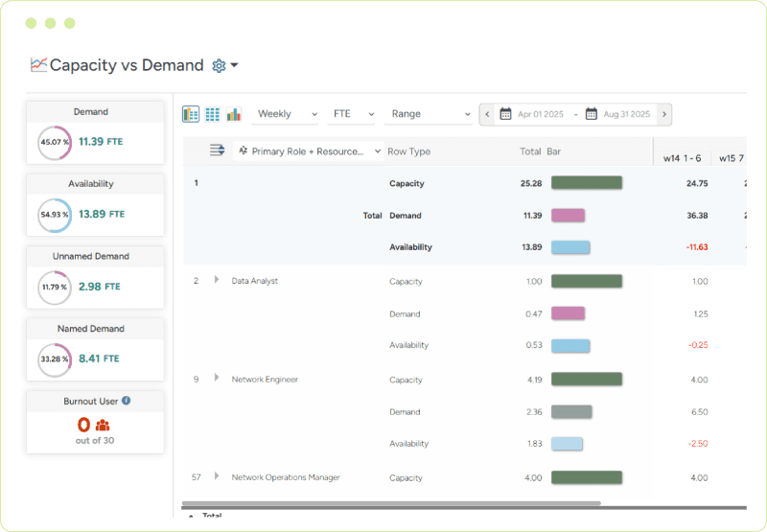Click the 25.28 total capacity value

pyautogui.click(x=531, y=183)
